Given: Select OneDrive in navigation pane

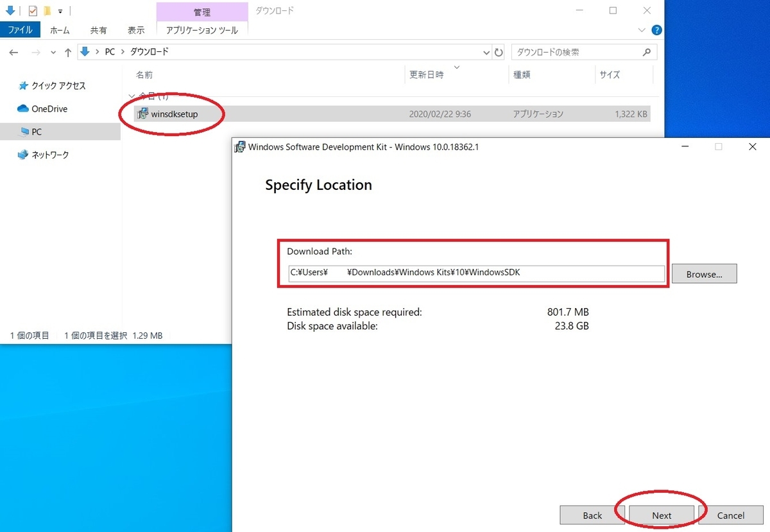Looking at the screenshot, I should point(49,109).
